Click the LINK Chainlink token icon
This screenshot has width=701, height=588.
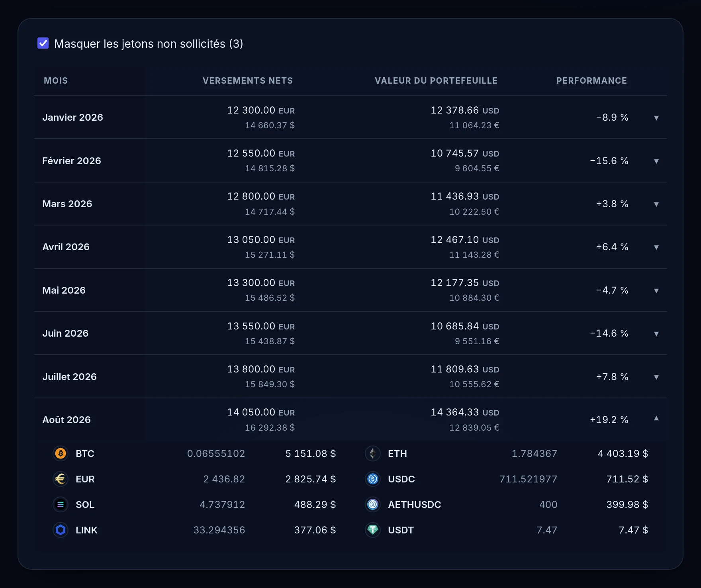tap(61, 530)
